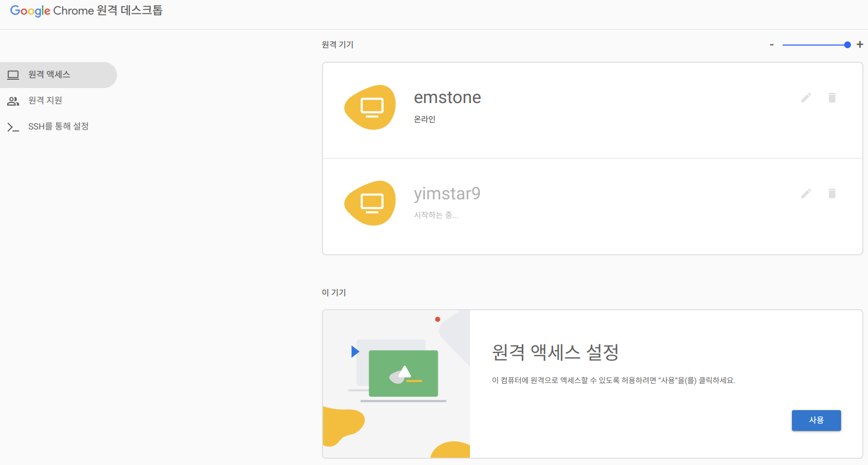Delete the yimstar9 device with trash icon

coord(832,193)
